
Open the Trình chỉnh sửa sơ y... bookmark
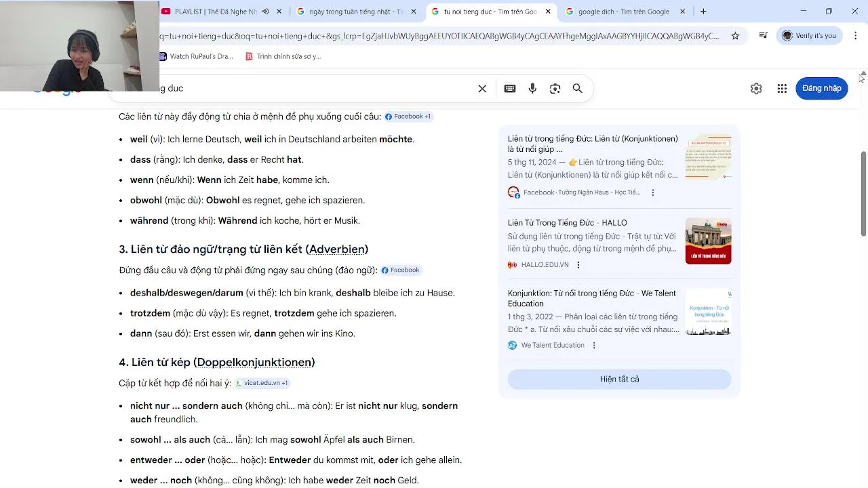click(x=283, y=56)
